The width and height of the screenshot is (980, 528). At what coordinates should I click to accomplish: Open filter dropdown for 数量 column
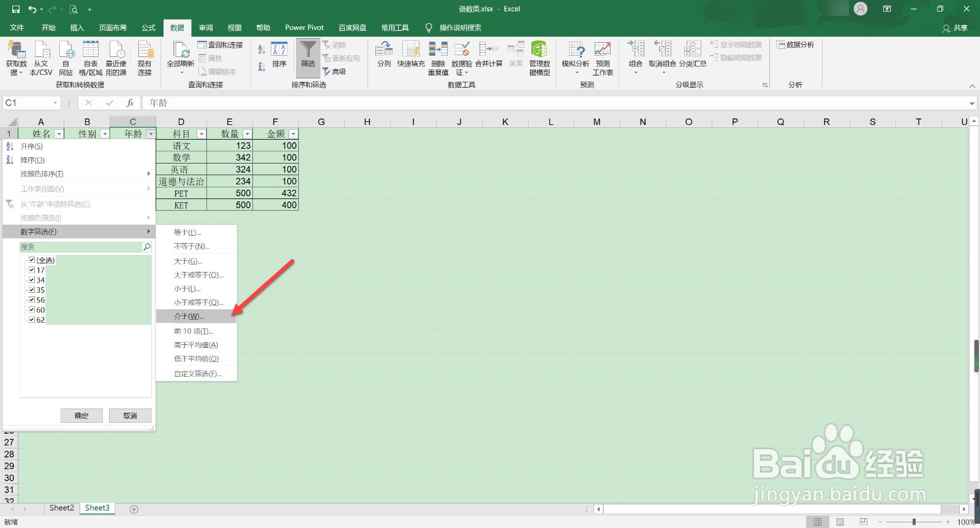pyautogui.click(x=247, y=134)
